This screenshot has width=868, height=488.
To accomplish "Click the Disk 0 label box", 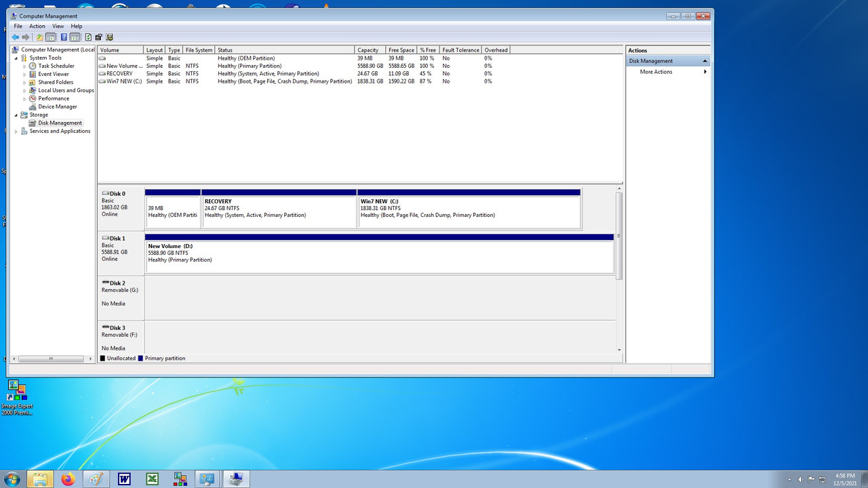I will click(x=121, y=209).
